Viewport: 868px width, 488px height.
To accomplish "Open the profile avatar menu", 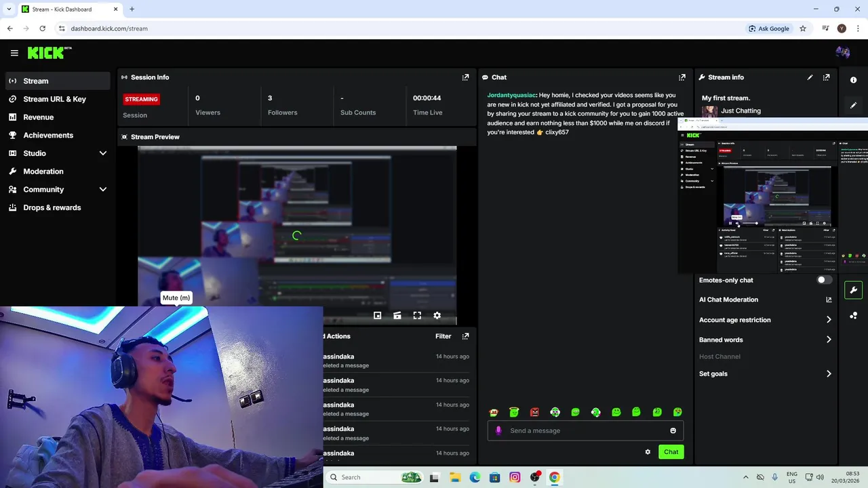I will coord(843,53).
